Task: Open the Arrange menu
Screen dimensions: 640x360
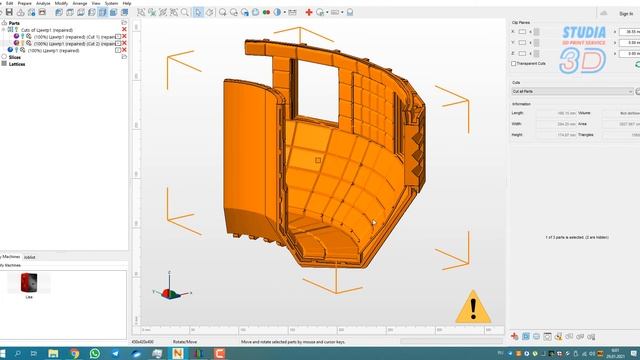Action: tap(80, 3)
